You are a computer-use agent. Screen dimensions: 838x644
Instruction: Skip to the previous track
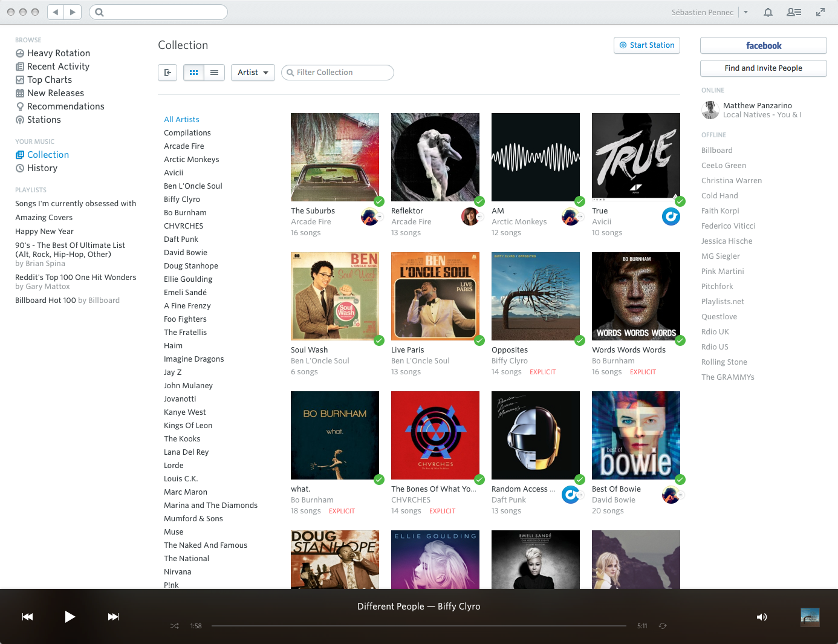pos(27,617)
